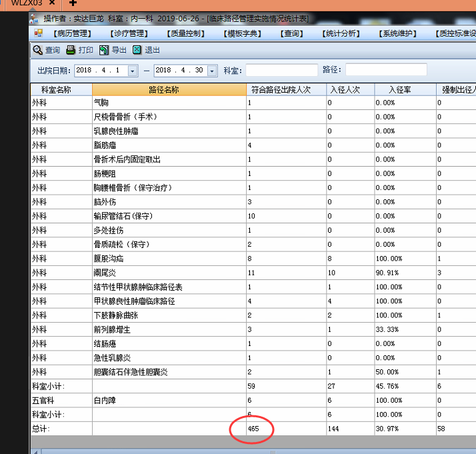
Task: Select the 胸腰椎骨折（保守治疗） row
Action: point(253,188)
